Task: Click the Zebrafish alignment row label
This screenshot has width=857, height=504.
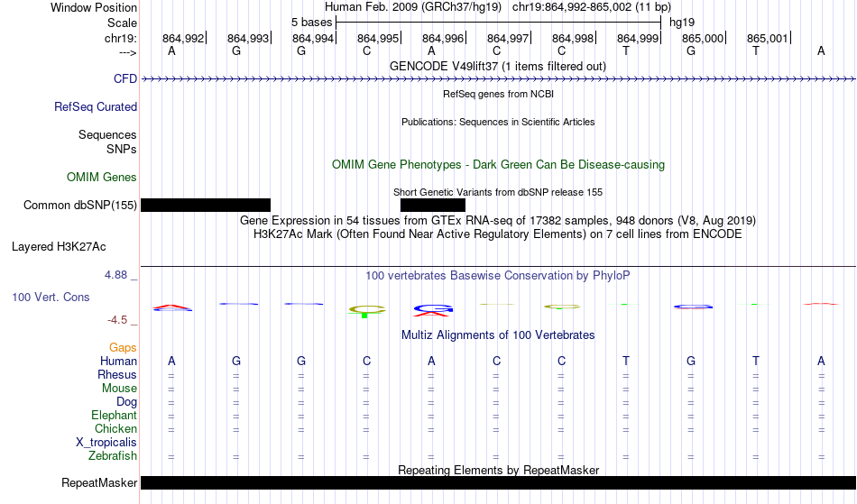Action: tap(113, 455)
